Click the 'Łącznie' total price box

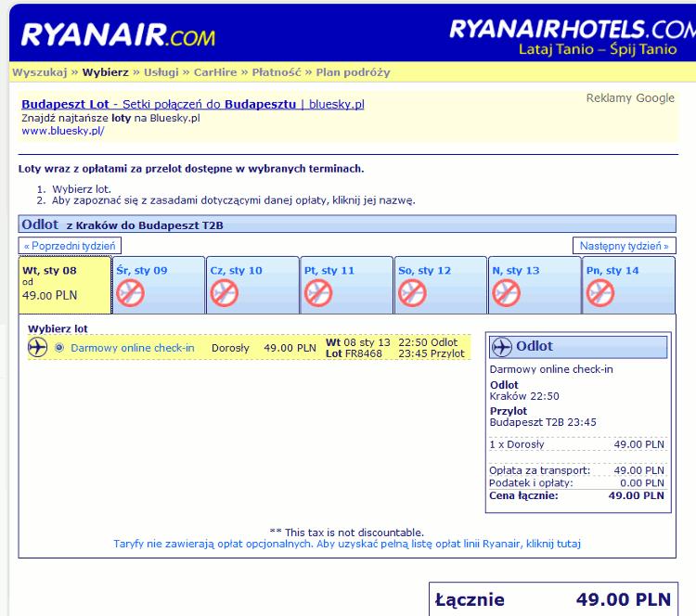pos(553,599)
